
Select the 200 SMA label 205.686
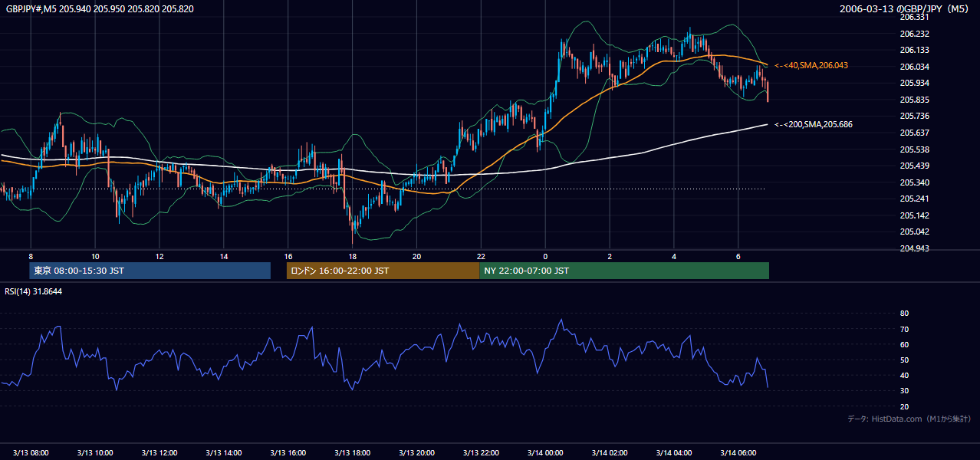coord(814,124)
